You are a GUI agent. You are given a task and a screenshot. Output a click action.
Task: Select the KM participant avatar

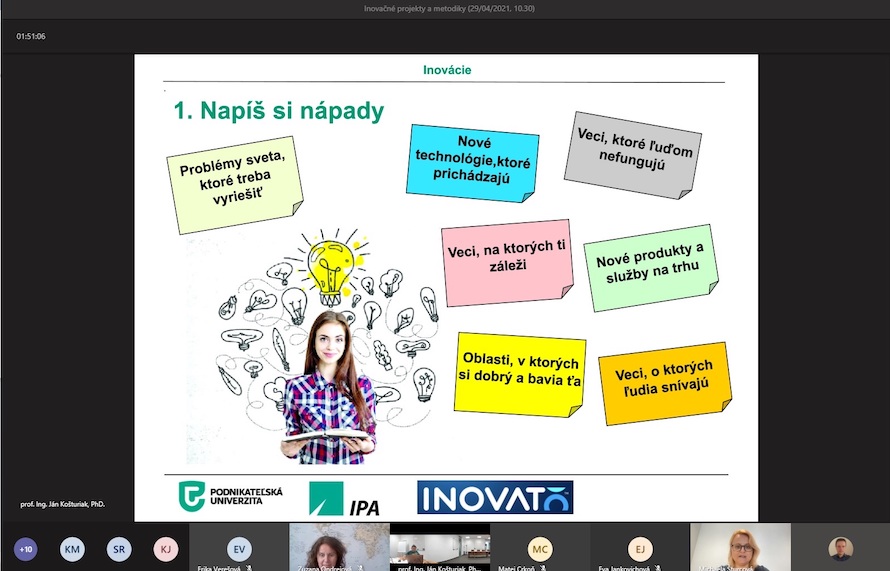(72, 549)
